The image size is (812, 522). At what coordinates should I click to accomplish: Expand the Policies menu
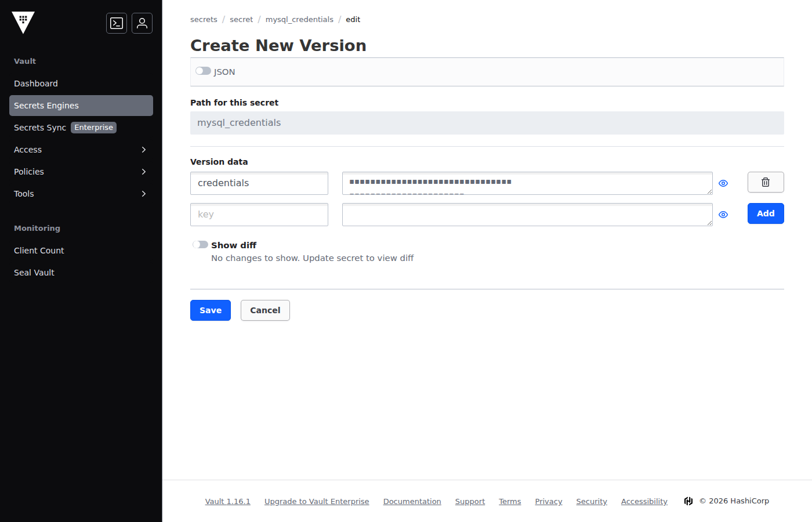81,172
